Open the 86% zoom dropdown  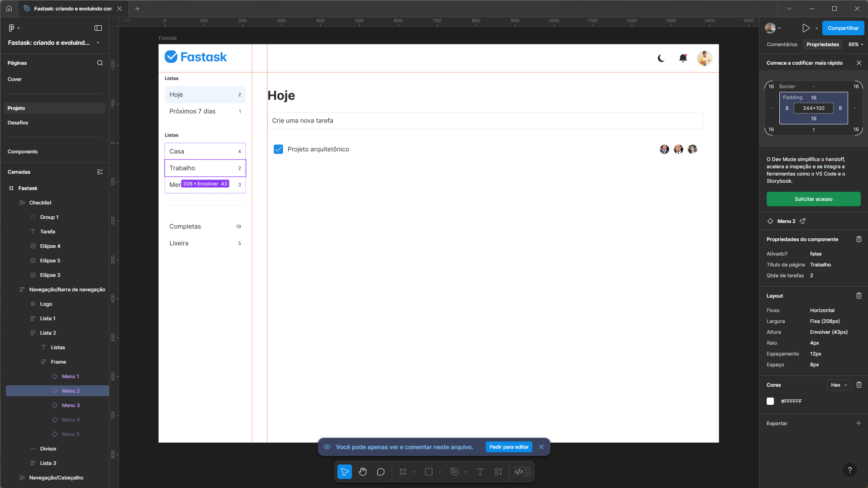click(x=856, y=44)
